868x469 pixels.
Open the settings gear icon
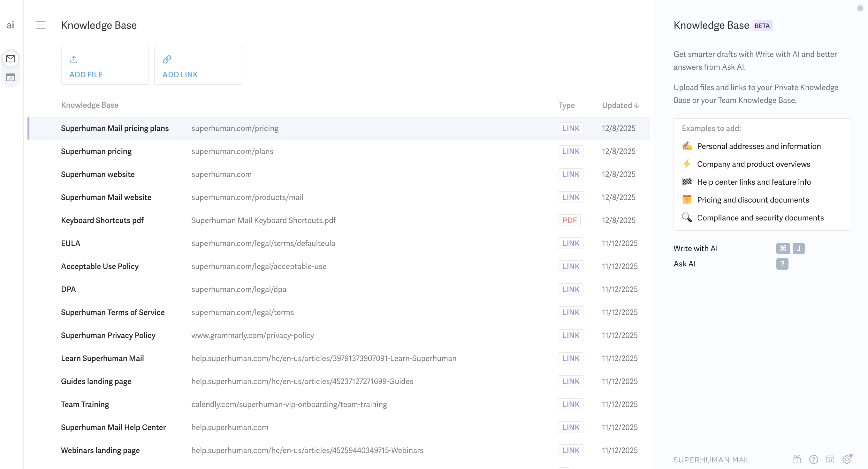coord(847,459)
